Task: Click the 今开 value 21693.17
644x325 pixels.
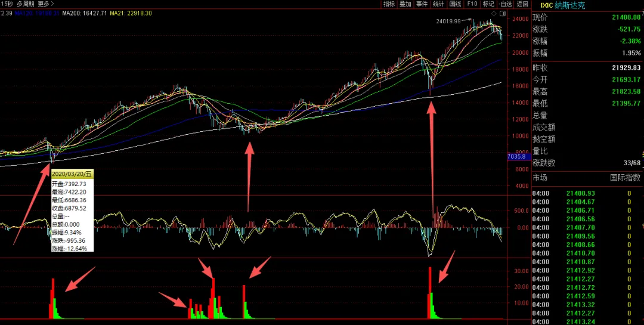Action: pos(626,79)
